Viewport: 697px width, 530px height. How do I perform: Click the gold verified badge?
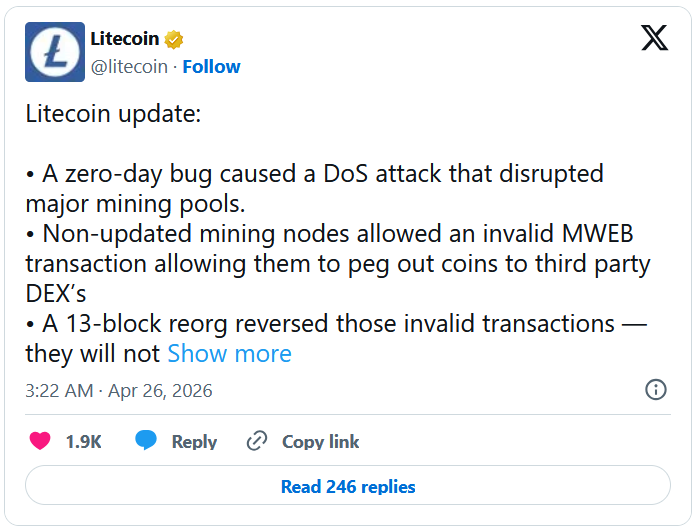(x=175, y=40)
